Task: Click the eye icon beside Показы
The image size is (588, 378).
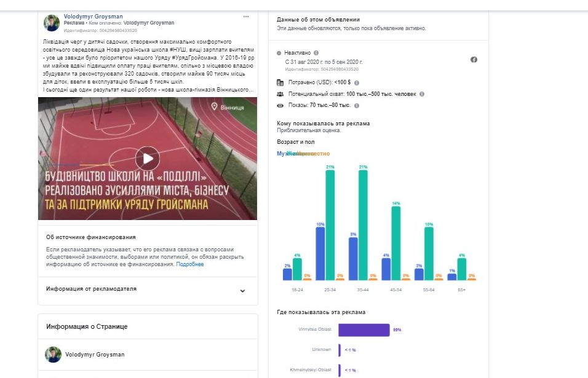Action: click(x=280, y=105)
